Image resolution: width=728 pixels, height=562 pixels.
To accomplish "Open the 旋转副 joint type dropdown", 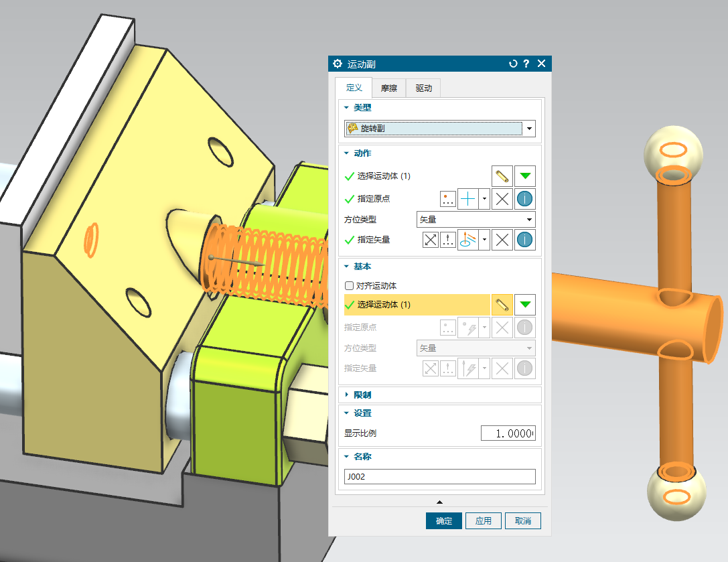I will tap(440, 129).
